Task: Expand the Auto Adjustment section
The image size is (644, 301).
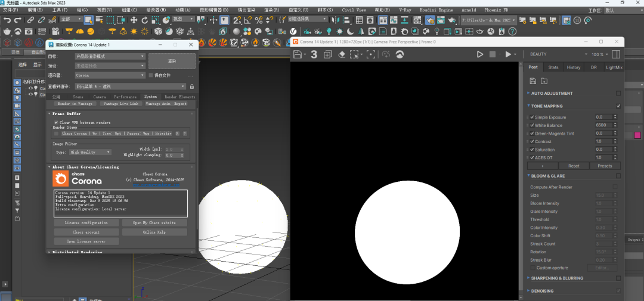Action: (552, 94)
